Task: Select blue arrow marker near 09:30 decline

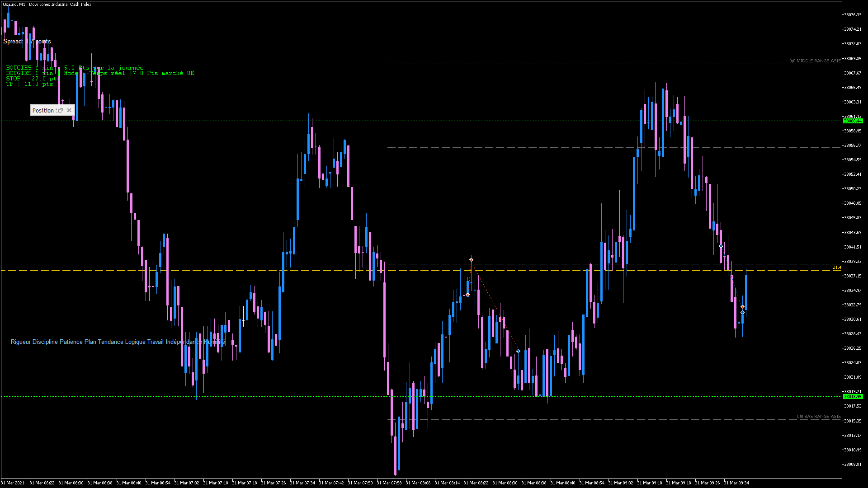Action: coord(721,246)
